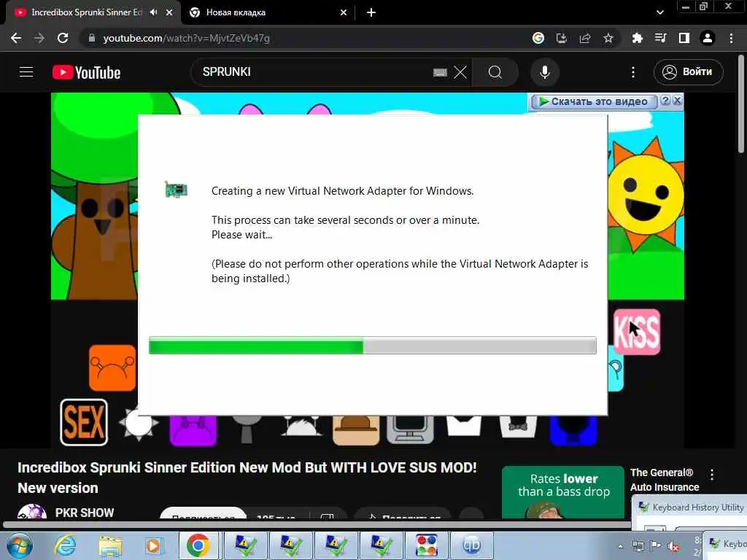The image size is (747, 560).
Task: Show hidden system tray icons
Action: tap(620, 546)
